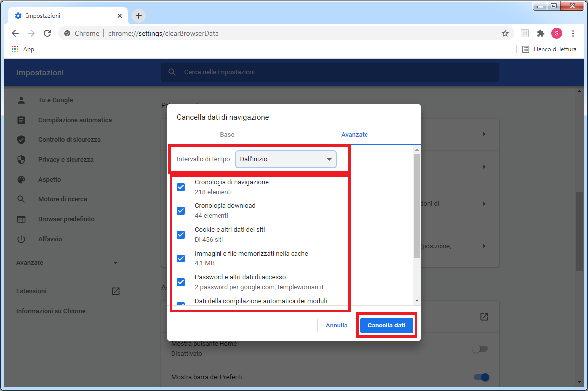Switch to the Base tab
588x391 pixels.
pos(227,135)
